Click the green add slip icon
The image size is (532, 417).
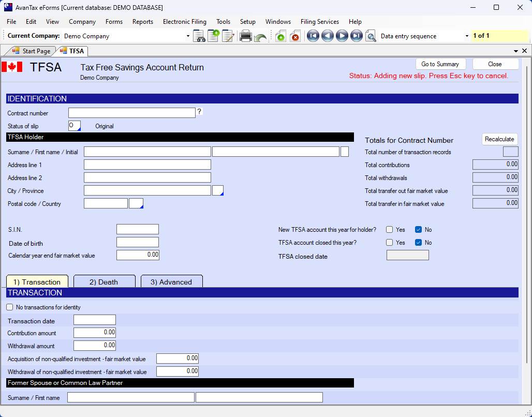[x=280, y=36]
